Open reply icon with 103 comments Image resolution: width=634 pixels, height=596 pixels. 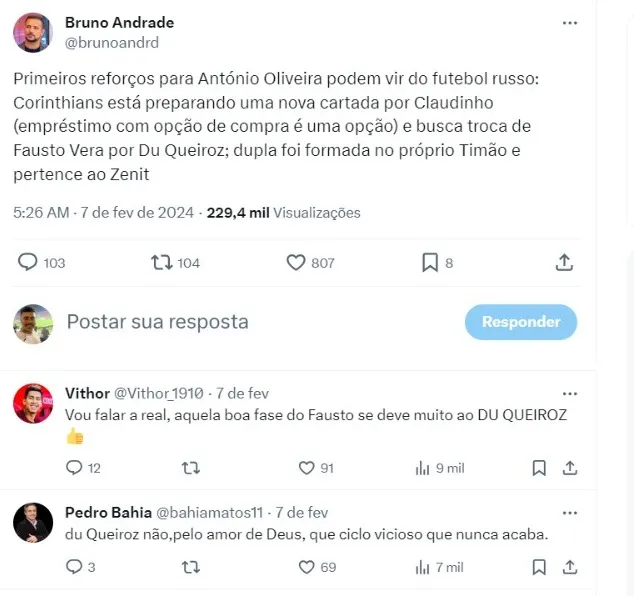coord(28,262)
